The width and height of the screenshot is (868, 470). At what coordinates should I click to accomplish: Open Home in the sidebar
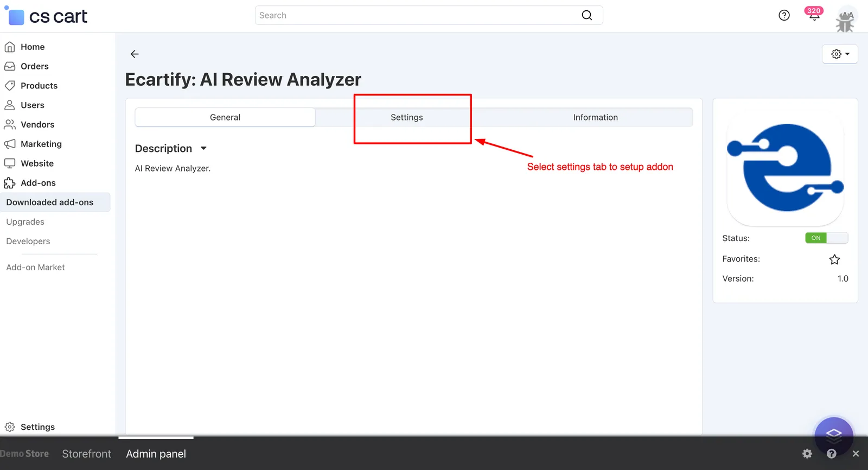[33, 47]
